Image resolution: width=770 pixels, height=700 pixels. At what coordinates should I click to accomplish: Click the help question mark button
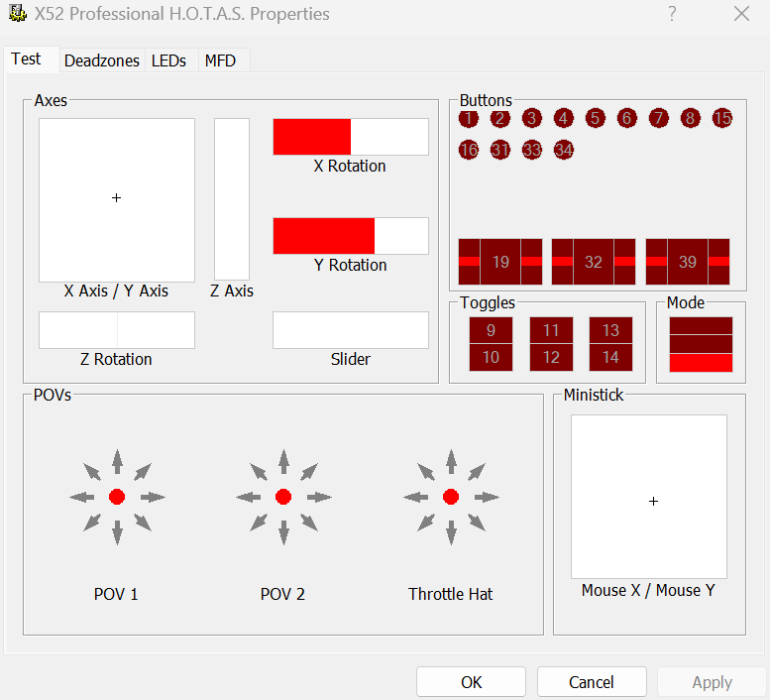click(x=672, y=13)
